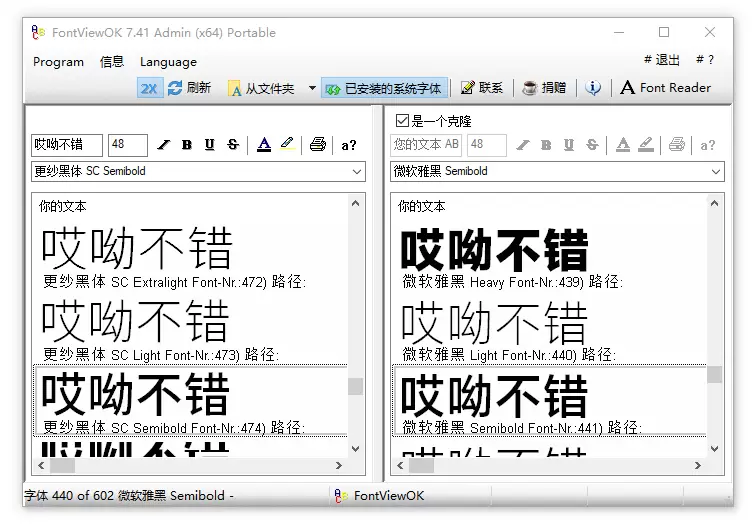Open the info icon in the toolbar
Screen dimensions: 753x526
pos(593,88)
